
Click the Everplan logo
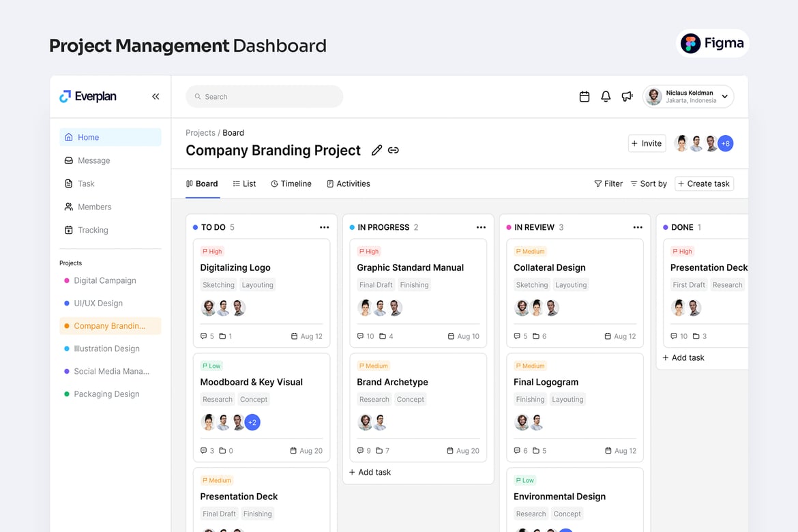click(88, 96)
